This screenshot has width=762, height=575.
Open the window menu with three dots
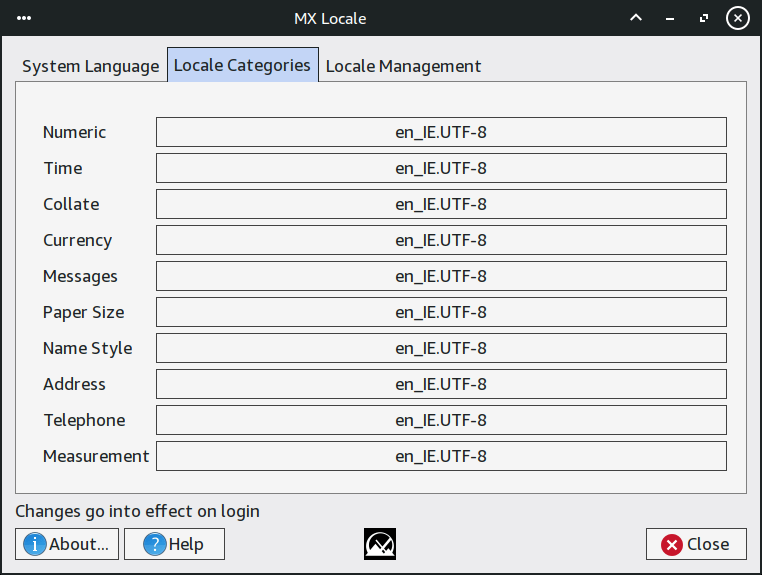24,18
